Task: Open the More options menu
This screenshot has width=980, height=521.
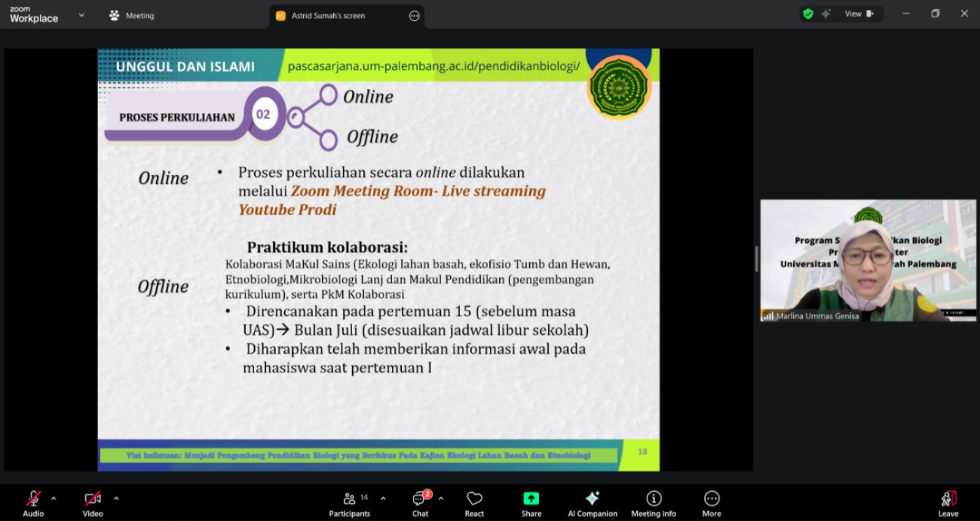Action: [x=711, y=503]
